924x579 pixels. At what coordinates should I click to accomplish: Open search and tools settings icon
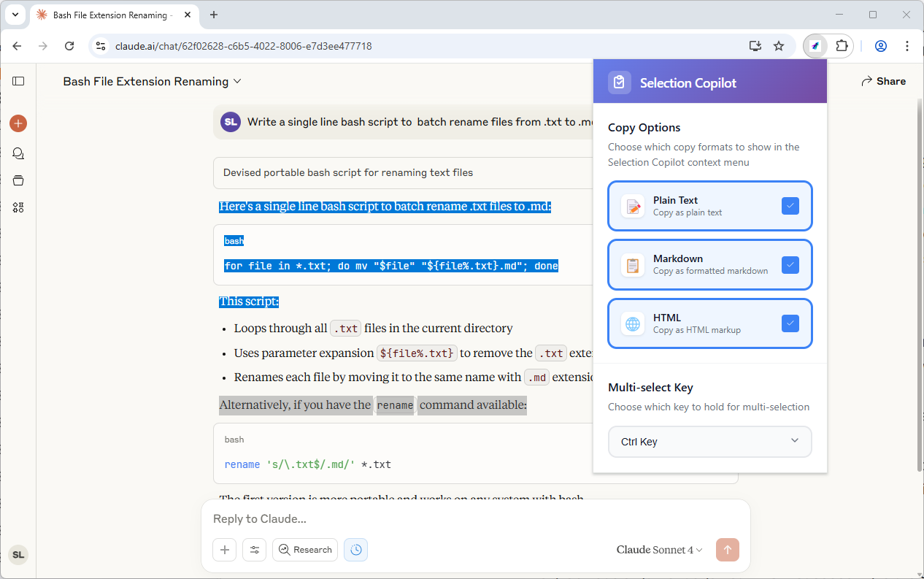coord(255,550)
